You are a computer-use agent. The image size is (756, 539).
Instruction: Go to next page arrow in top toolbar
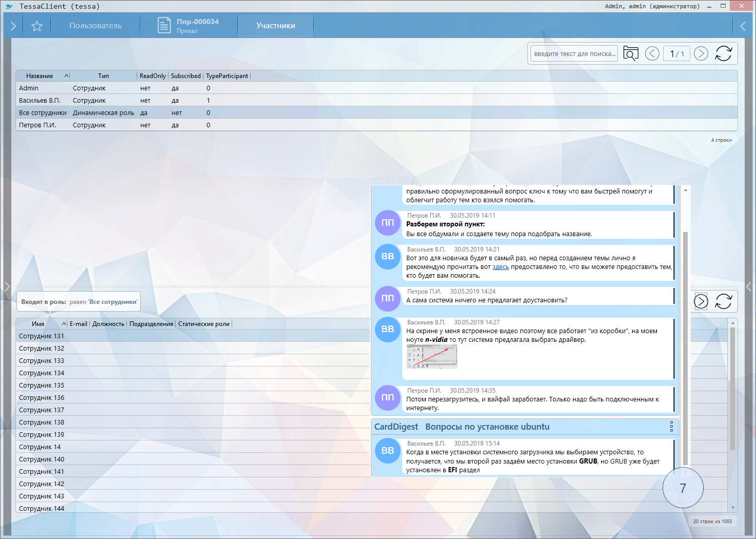pos(701,53)
